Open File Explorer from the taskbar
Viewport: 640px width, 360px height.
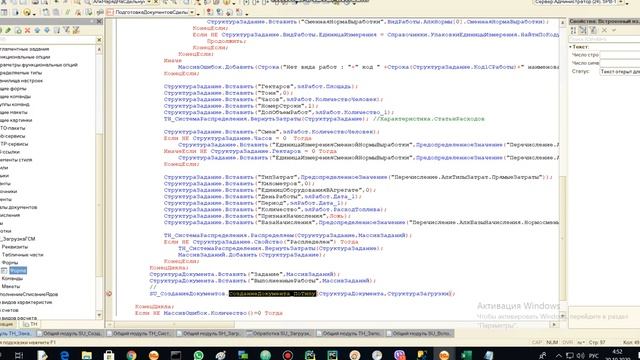coord(87,355)
